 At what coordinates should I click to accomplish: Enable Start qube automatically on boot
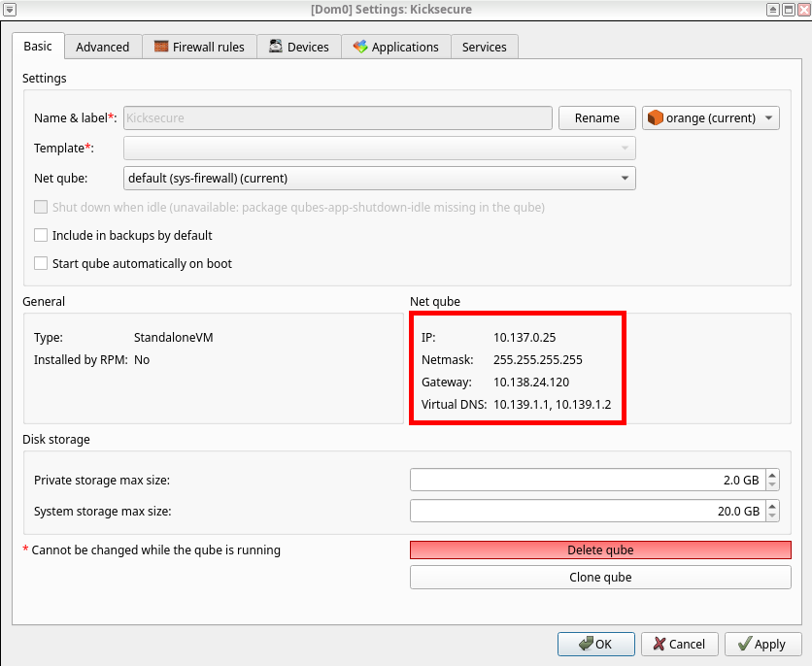pyautogui.click(x=41, y=263)
